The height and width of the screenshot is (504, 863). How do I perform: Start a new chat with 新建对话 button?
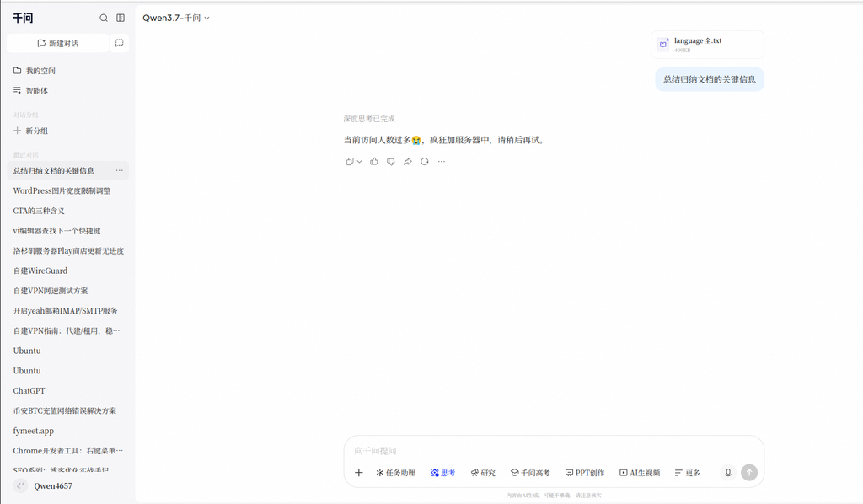[58, 43]
